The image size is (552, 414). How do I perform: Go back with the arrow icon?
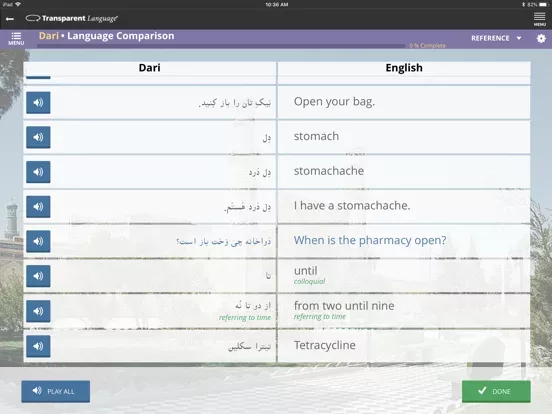(10, 19)
